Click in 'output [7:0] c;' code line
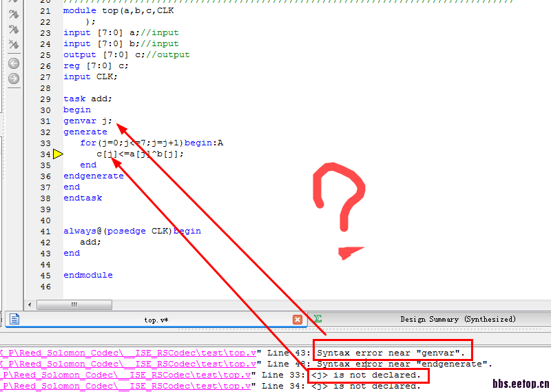This screenshot has height=392, width=551. 127,55
